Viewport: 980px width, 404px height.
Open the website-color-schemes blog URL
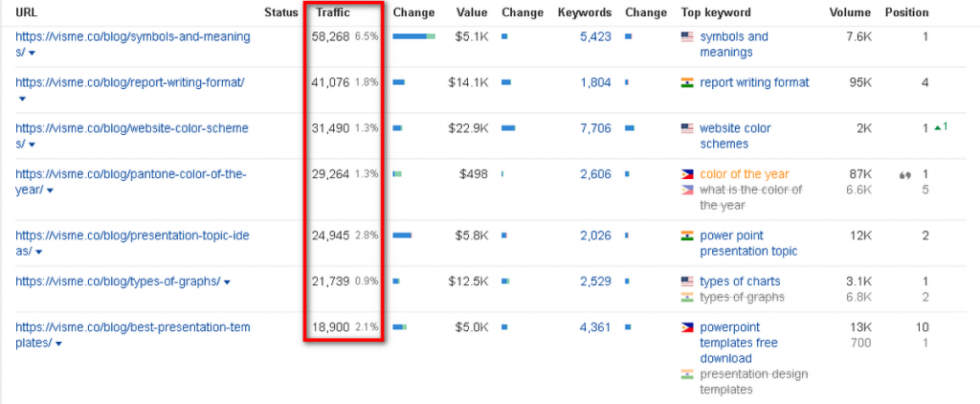(x=131, y=128)
